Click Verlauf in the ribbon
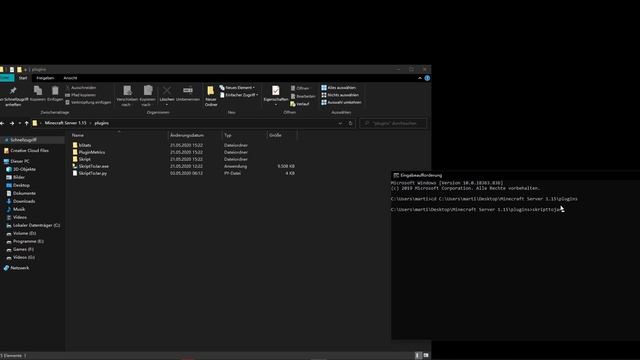The image size is (640, 360). tap(300, 104)
